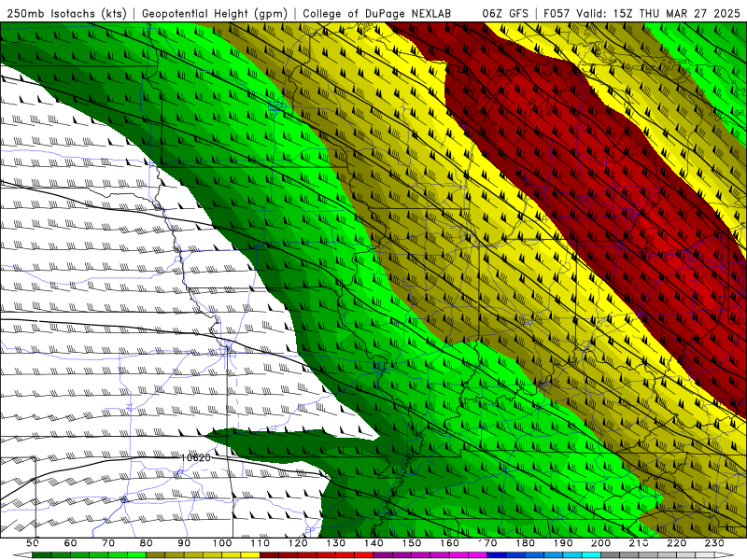Click the 80 label on the isotach scale
The width and height of the screenshot is (747, 560).
(x=147, y=543)
